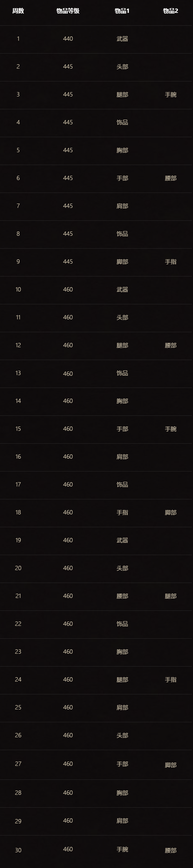Click week number 12 cell
Viewport: 193px width, 868px height.
[x=18, y=345]
